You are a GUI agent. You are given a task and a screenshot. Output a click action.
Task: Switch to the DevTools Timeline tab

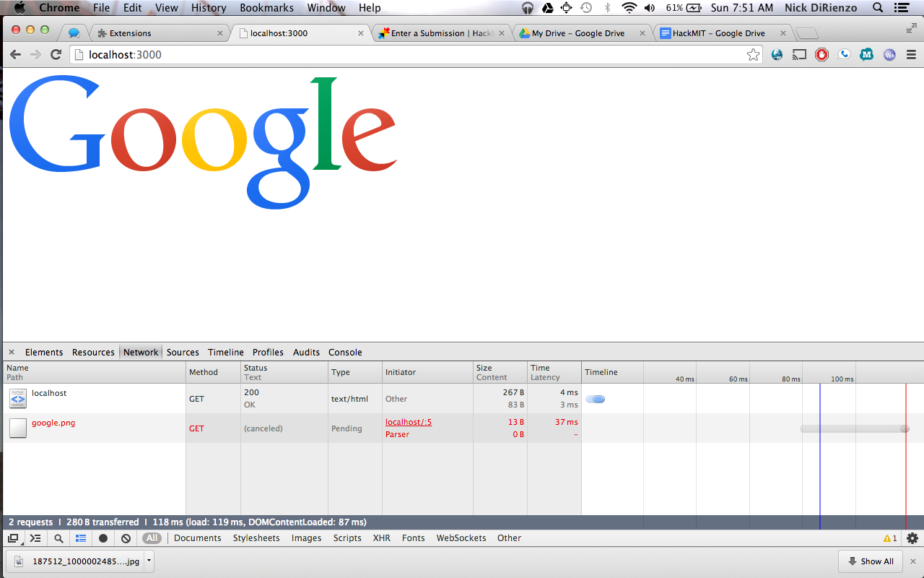pos(226,353)
